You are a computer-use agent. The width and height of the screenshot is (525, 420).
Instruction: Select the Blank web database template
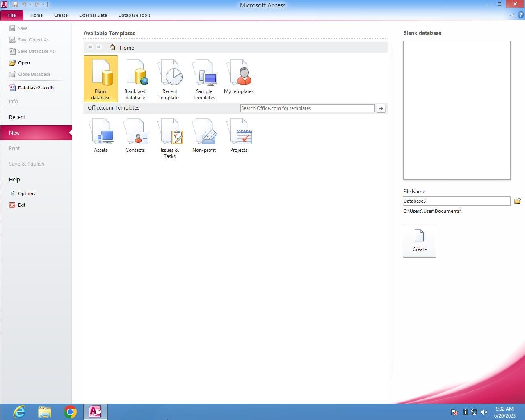click(135, 79)
